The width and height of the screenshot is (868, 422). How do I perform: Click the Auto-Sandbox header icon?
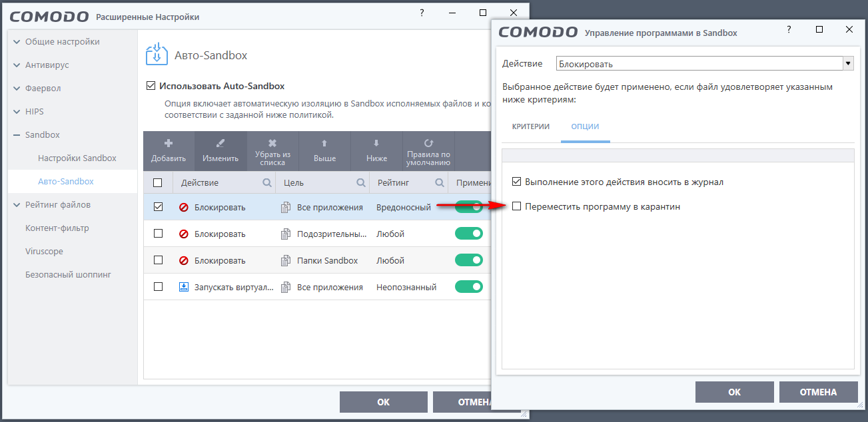[x=157, y=55]
